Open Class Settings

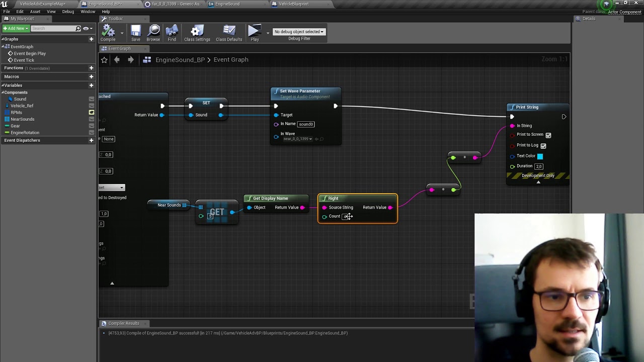click(x=197, y=33)
